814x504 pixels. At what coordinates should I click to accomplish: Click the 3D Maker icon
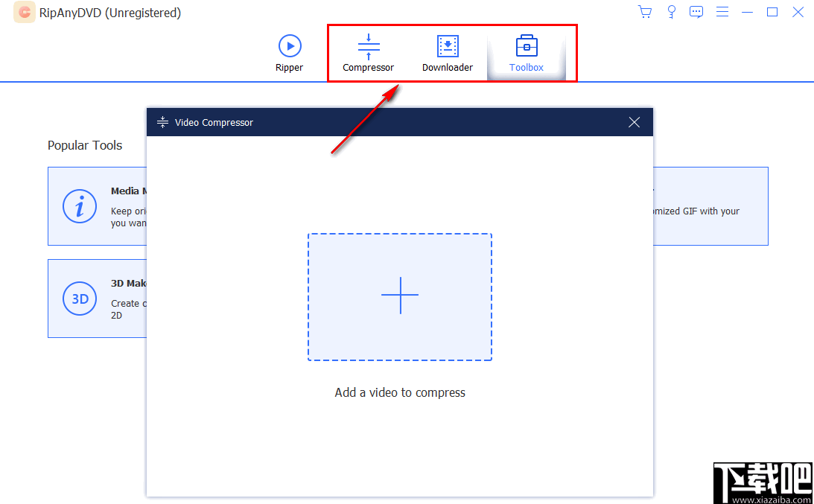point(80,299)
